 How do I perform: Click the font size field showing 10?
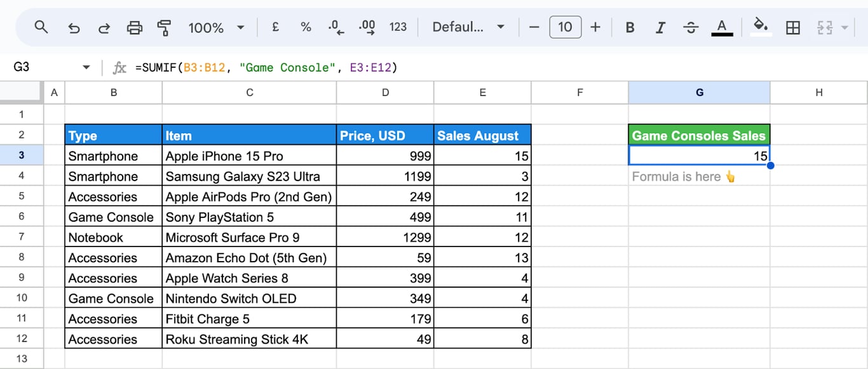pos(565,27)
